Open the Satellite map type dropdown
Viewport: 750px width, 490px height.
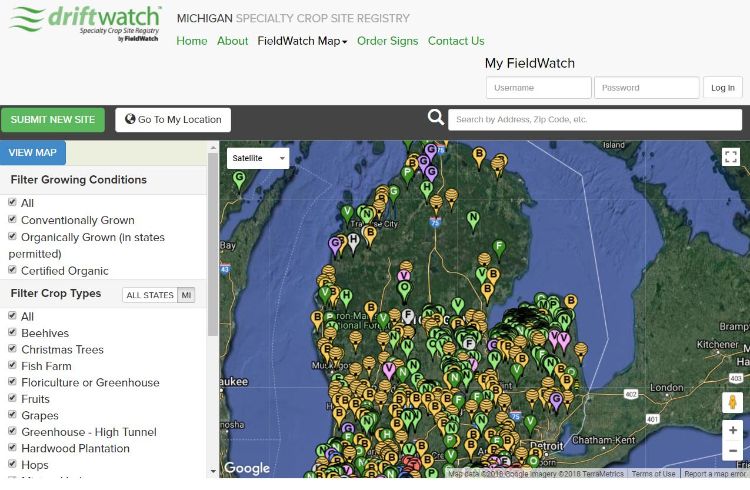[257, 158]
